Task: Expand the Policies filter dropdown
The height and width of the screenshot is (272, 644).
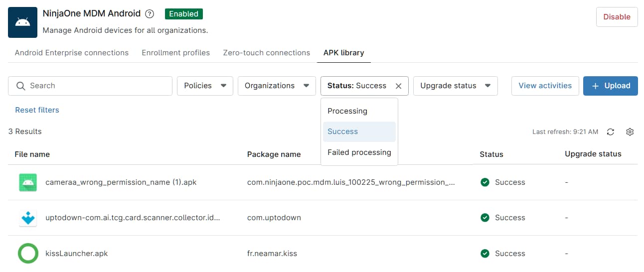Action: [205, 86]
